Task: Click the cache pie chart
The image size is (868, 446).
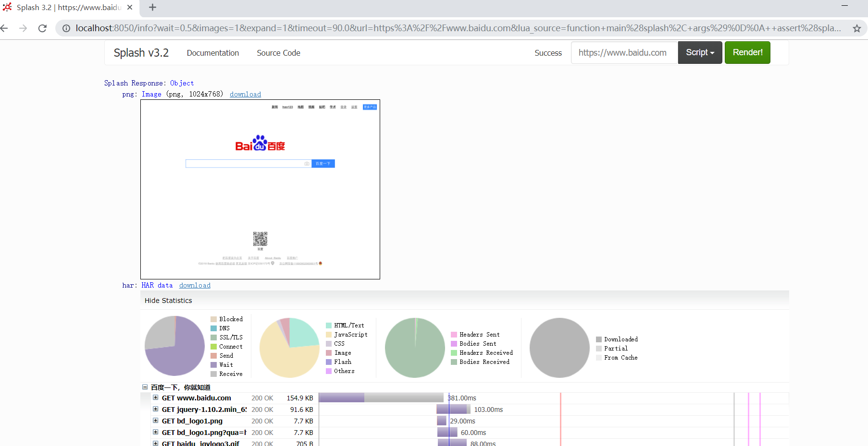Action: [x=559, y=348]
